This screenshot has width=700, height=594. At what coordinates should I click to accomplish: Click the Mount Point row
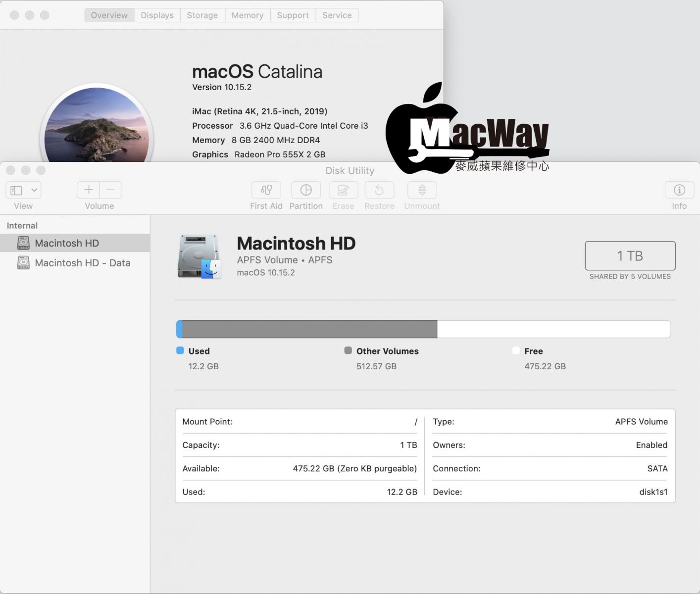point(300,422)
